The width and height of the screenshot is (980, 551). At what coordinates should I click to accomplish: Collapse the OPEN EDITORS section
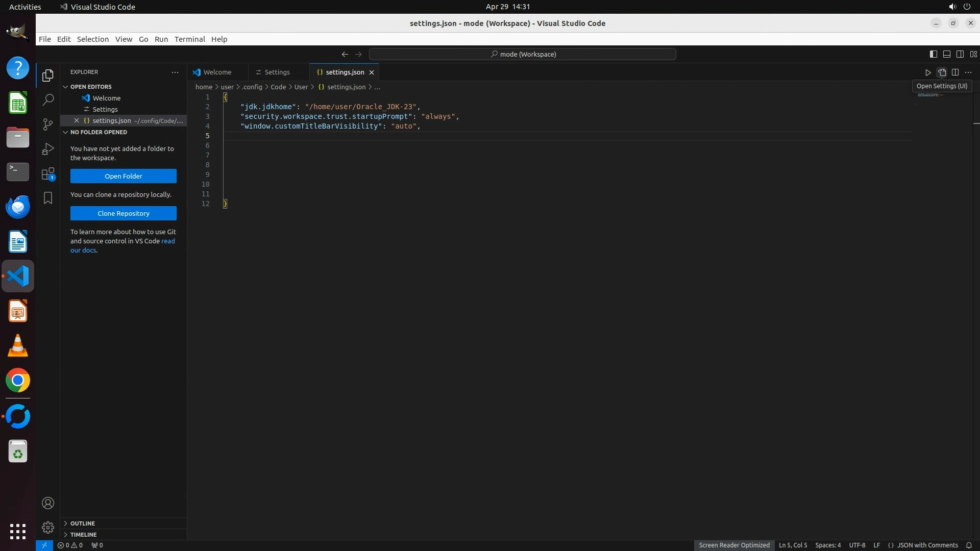tap(90, 87)
